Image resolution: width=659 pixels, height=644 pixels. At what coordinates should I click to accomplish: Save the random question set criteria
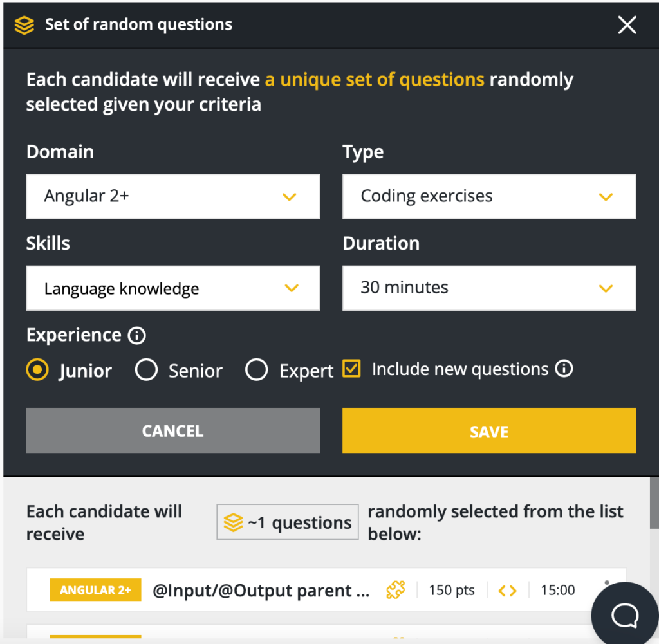(x=489, y=430)
